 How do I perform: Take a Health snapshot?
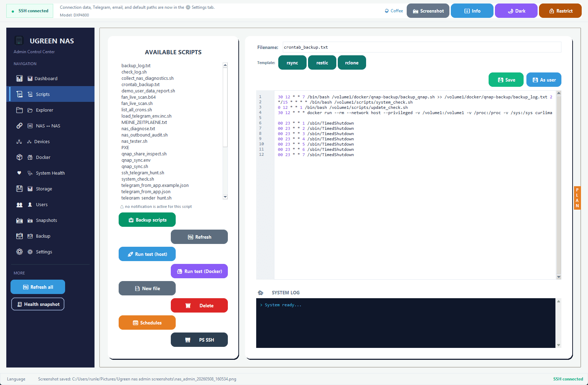point(38,304)
